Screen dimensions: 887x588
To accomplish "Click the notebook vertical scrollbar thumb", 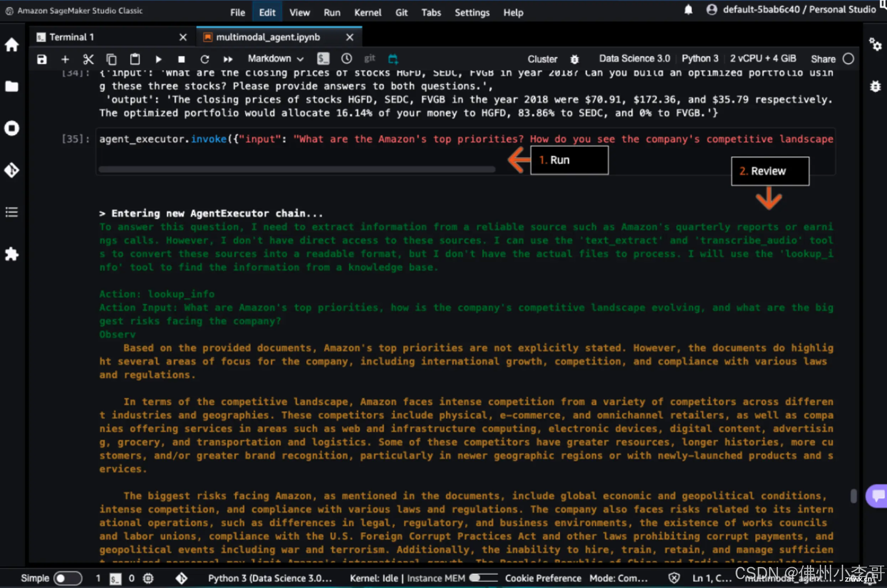I will (x=853, y=496).
